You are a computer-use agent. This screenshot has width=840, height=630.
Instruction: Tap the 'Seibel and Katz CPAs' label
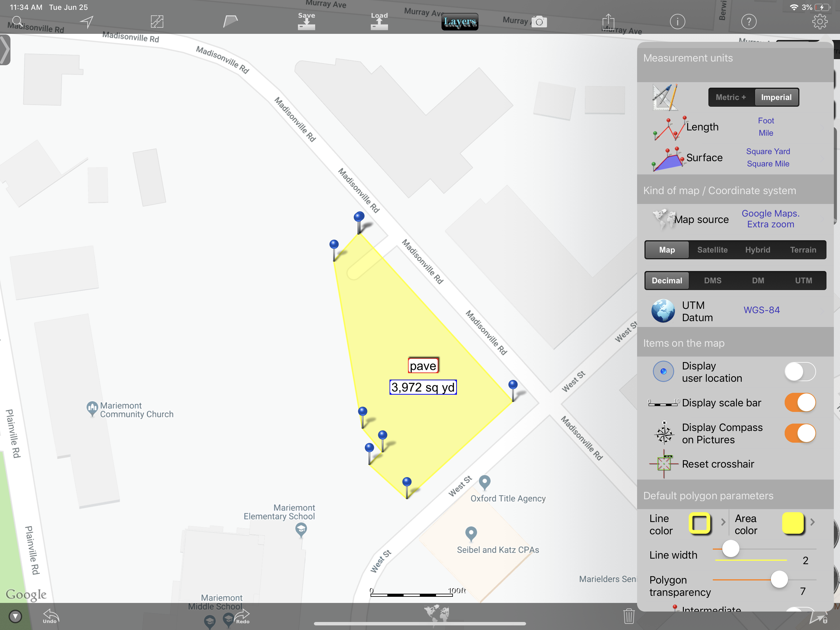click(x=498, y=550)
